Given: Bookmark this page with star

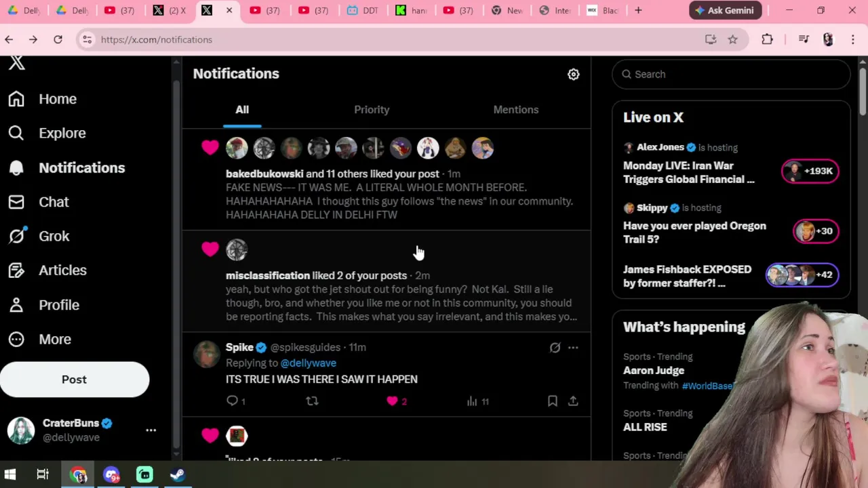Looking at the screenshot, I should (733, 39).
